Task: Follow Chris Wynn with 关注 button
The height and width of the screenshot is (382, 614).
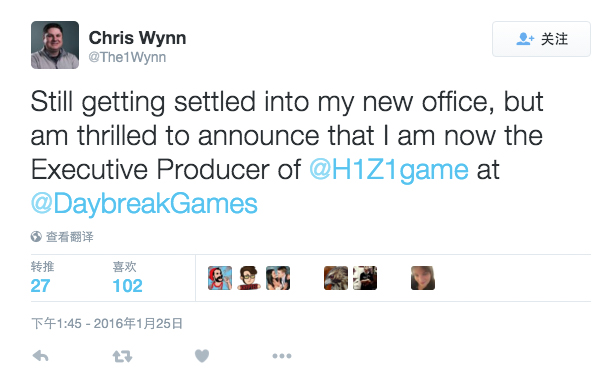Action: point(541,39)
